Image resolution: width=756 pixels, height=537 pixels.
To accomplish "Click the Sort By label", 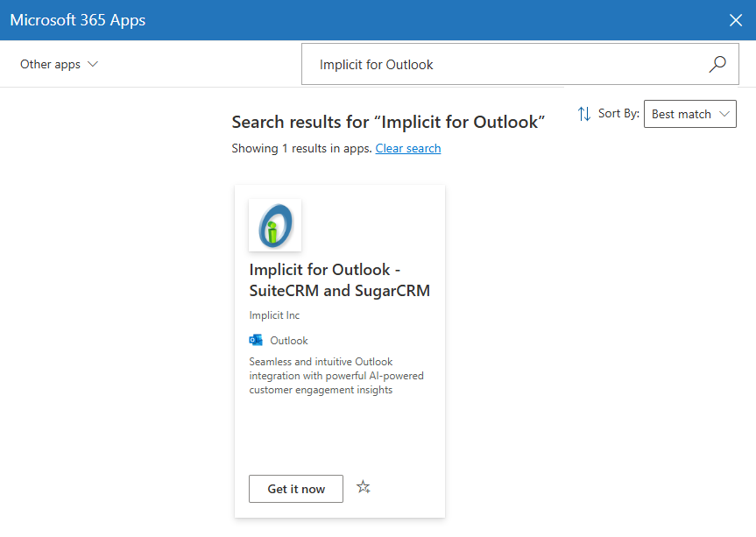I will [x=618, y=114].
